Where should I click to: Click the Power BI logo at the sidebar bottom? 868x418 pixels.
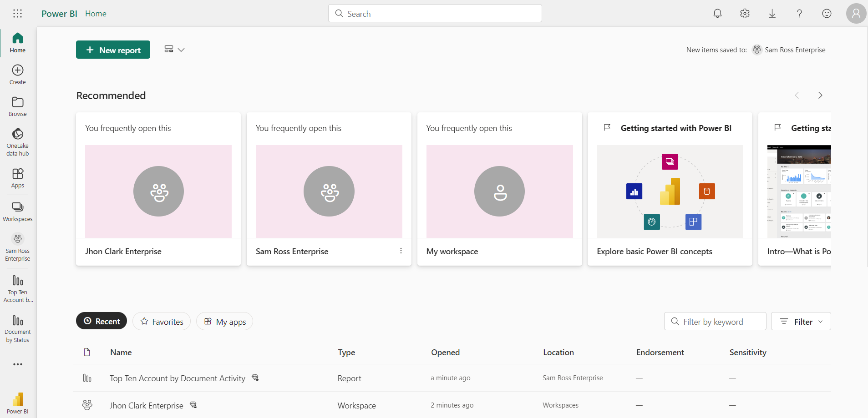(x=18, y=403)
